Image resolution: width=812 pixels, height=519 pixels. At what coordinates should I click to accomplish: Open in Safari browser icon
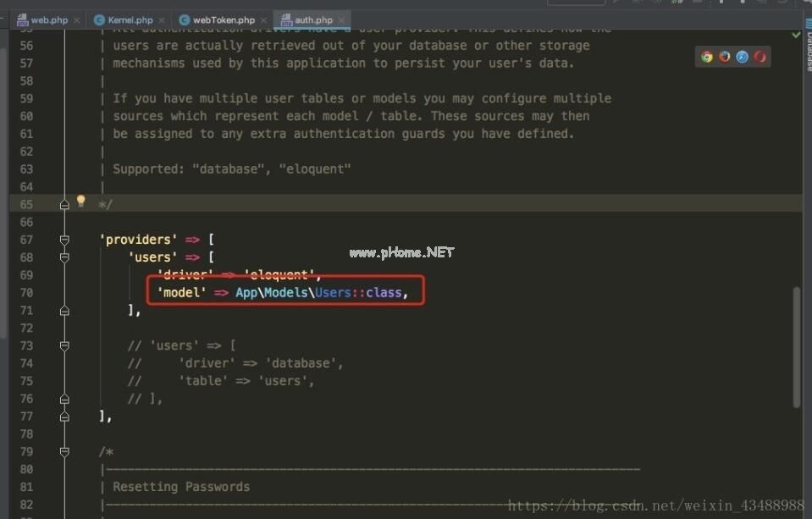click(x=743, y=57)
